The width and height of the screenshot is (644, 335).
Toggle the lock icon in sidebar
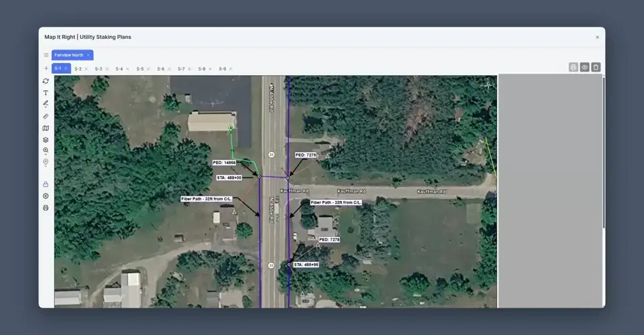point(46,184)
